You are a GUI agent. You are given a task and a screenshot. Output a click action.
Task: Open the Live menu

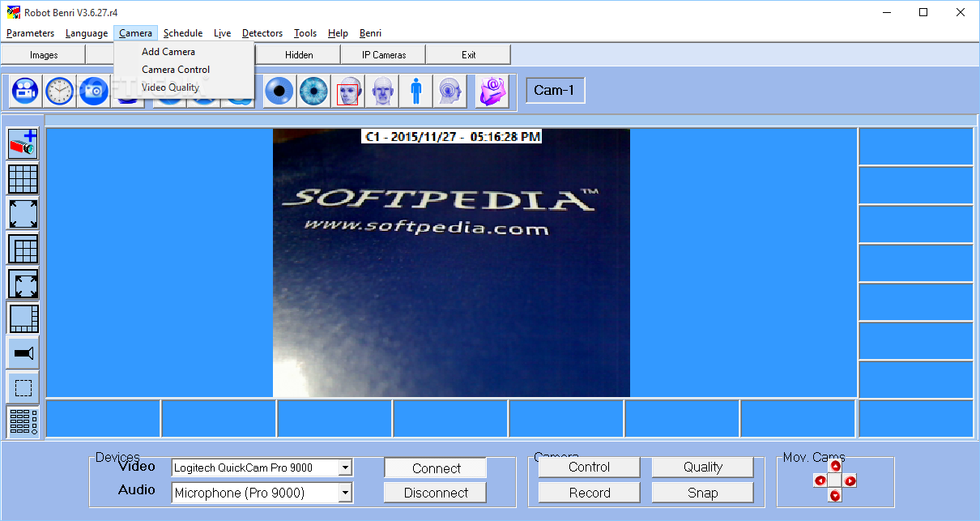tap(223, 33)
